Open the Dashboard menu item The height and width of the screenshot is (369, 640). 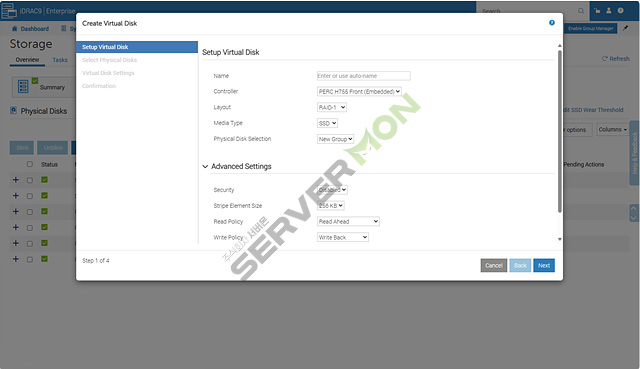pos(34,29)
